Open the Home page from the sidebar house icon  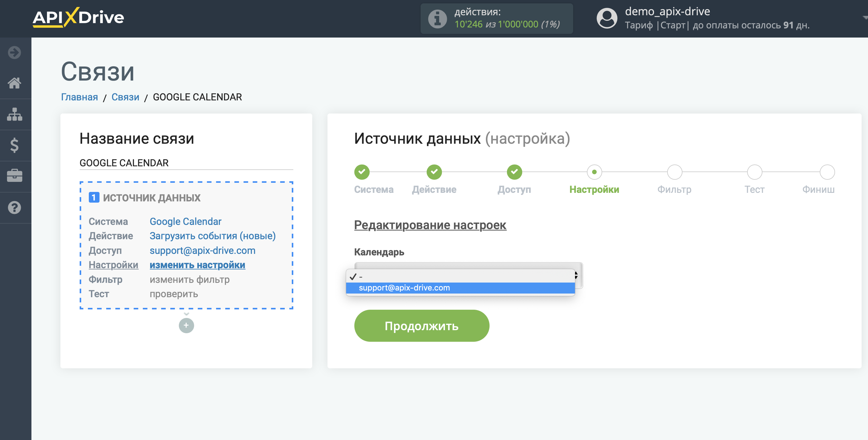(x=14, y=83)
